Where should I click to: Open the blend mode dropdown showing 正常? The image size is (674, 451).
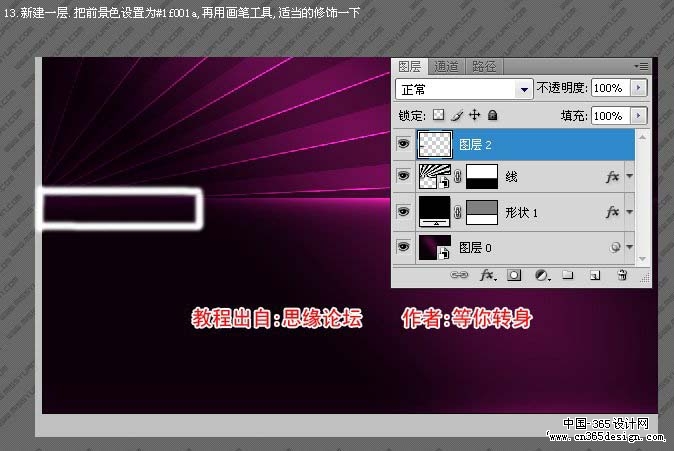point(464,89)
